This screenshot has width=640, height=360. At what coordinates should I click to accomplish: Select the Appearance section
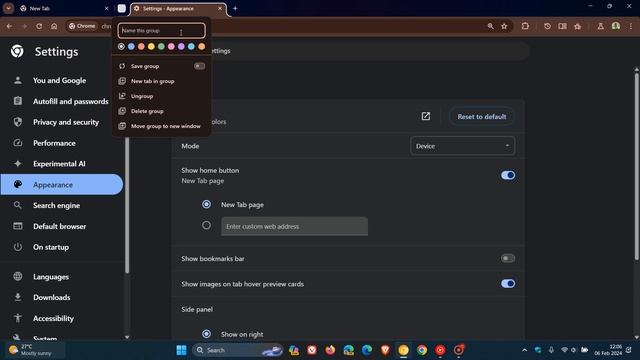click(x=61, y=184)
